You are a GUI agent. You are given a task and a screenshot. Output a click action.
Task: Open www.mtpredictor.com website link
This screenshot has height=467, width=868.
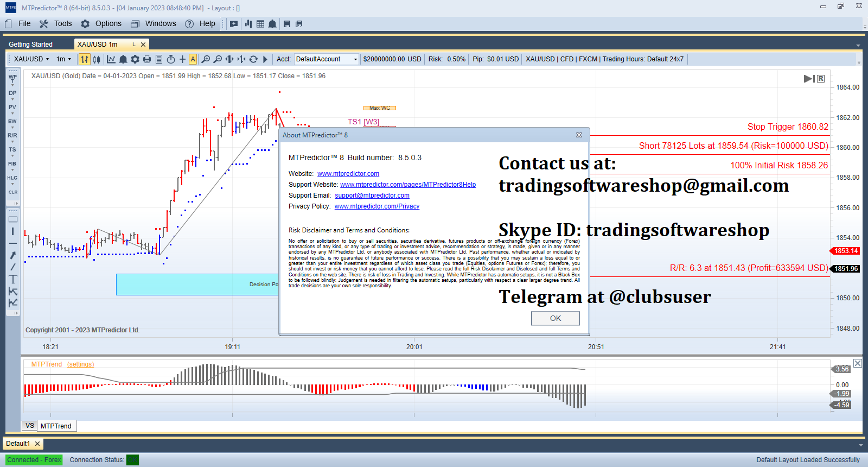click(348, 174)
